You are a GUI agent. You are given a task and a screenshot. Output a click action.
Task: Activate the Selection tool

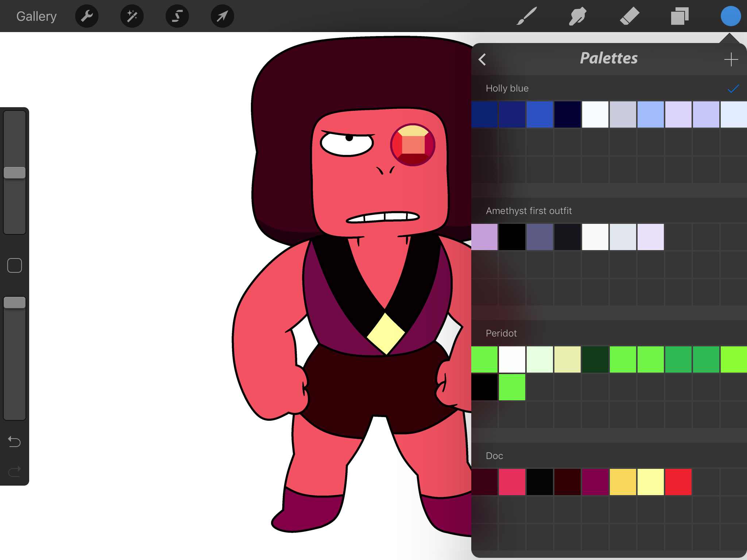(177, 16)
